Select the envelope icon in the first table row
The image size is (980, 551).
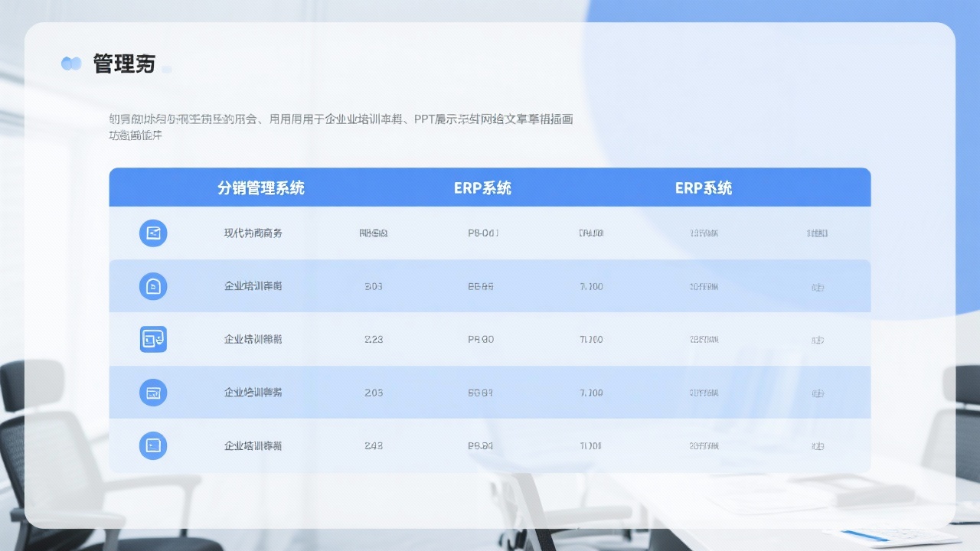[x=153, y=233]
